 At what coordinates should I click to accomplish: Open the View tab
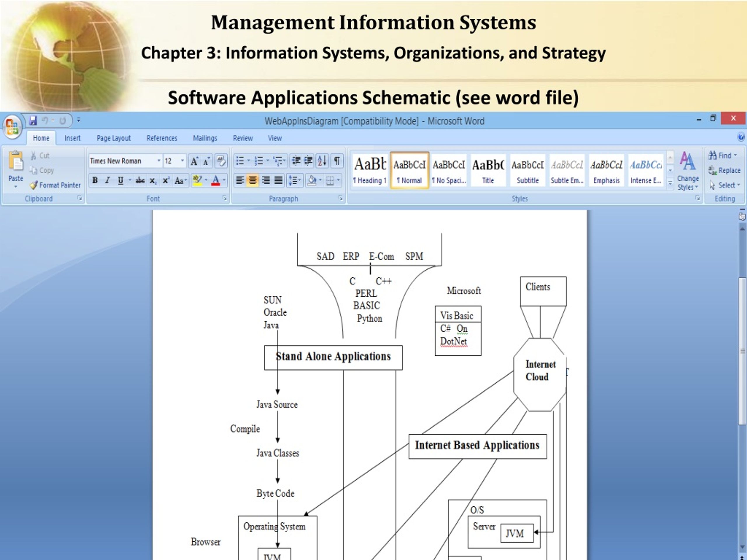point(275,138)
